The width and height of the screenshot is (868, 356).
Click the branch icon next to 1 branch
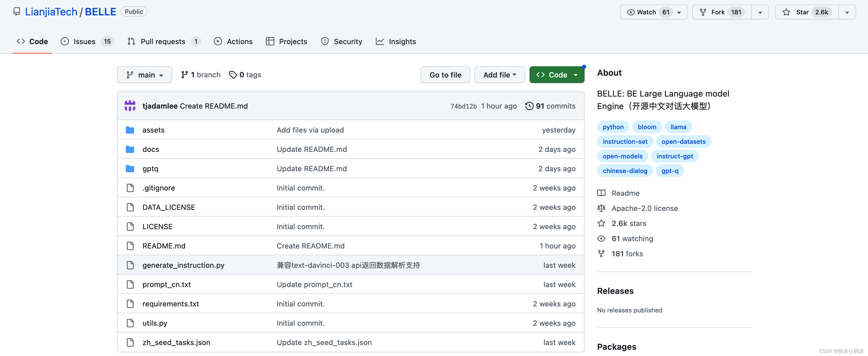(184, 75)
